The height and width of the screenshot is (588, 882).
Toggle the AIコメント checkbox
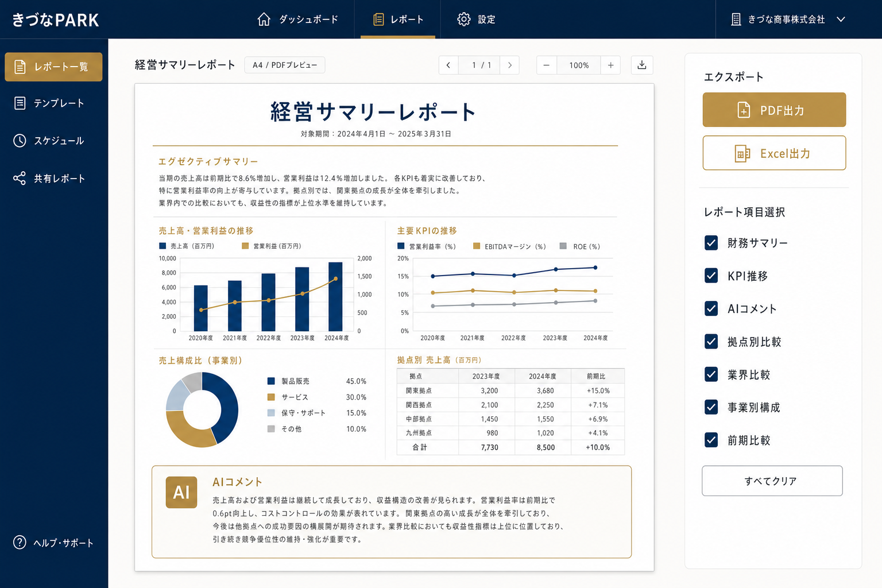(x=711, y=309)
